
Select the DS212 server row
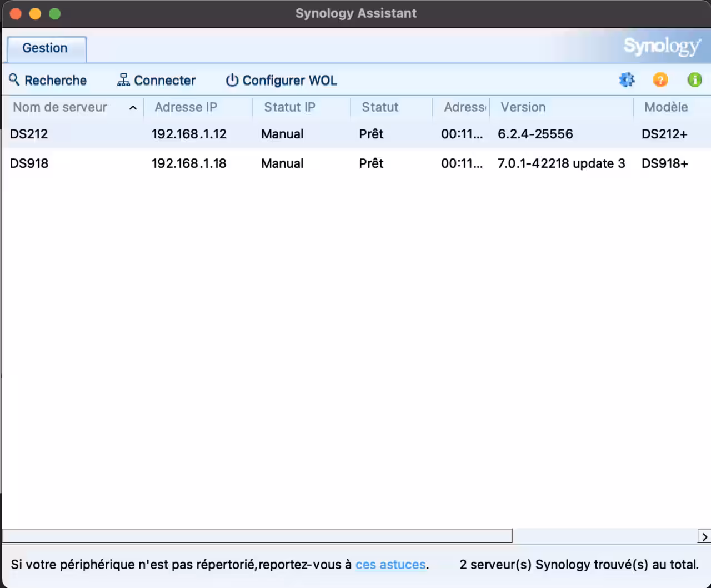[355, 134]
